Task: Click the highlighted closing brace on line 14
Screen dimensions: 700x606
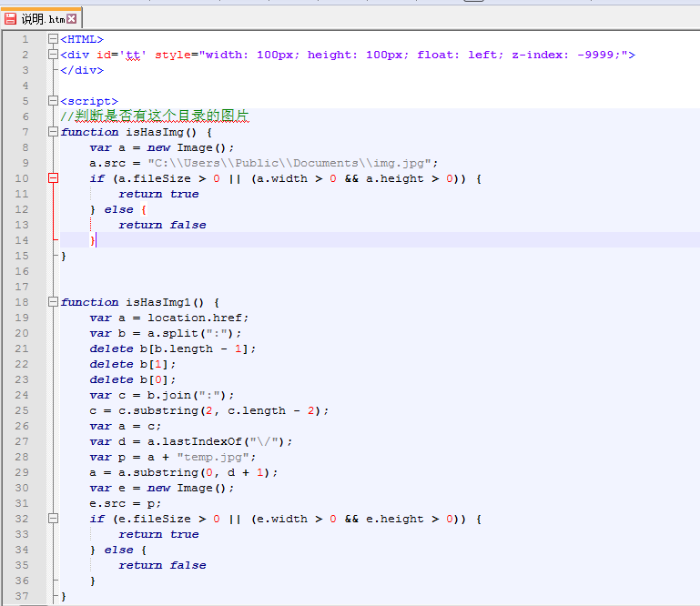Action: point(93,240)
